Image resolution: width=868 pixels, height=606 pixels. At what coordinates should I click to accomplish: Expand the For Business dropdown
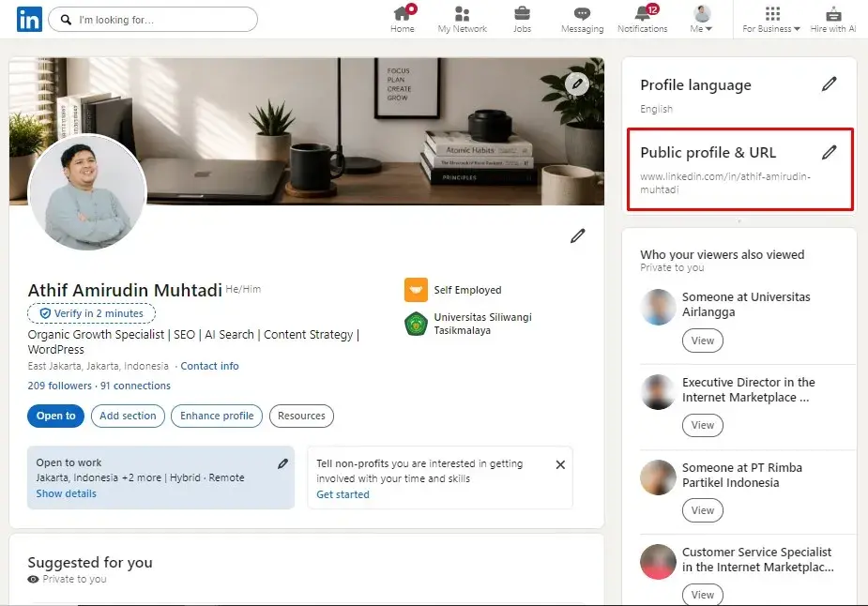(x=771, y=20)
